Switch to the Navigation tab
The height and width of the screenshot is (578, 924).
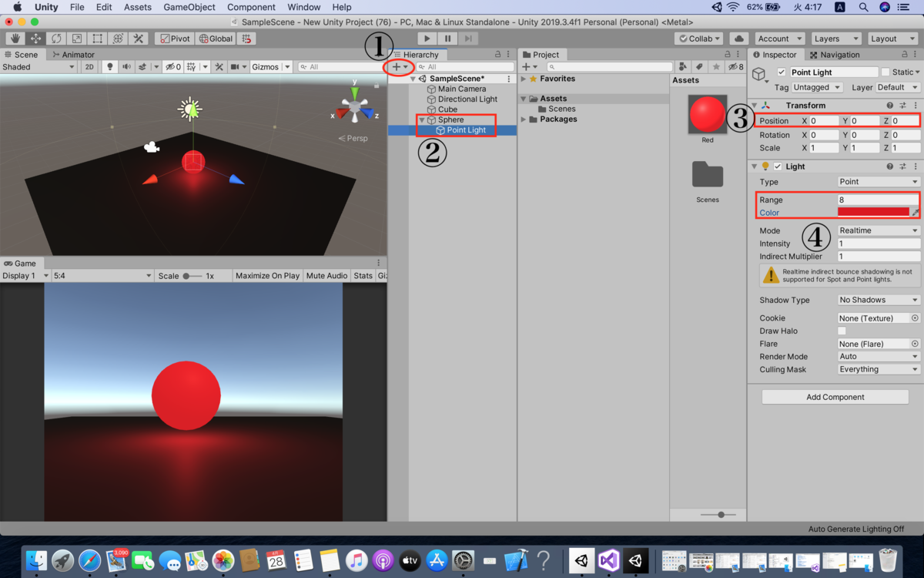pyautogui.click(x=834, y=55)
